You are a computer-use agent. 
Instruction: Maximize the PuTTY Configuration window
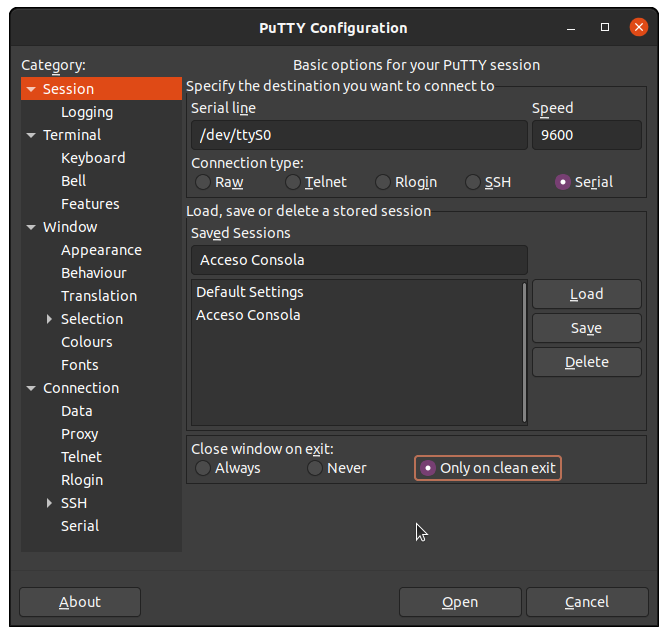[x=605, y=28]
